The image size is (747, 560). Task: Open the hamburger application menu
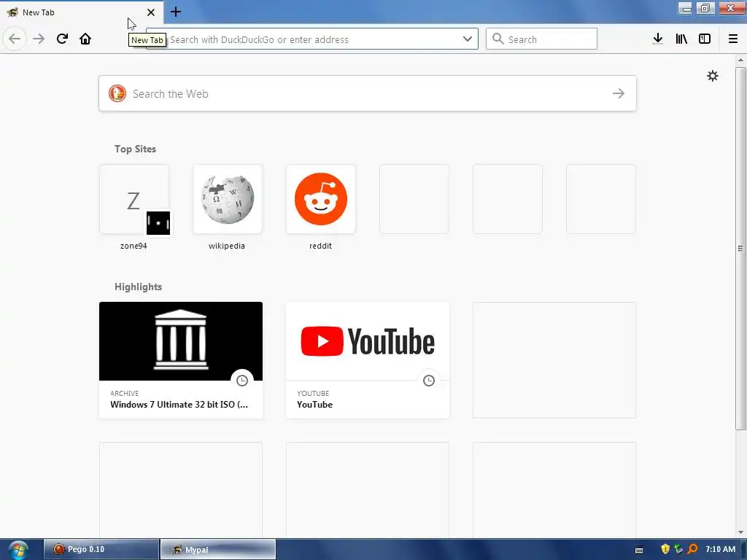click(733, 39)
